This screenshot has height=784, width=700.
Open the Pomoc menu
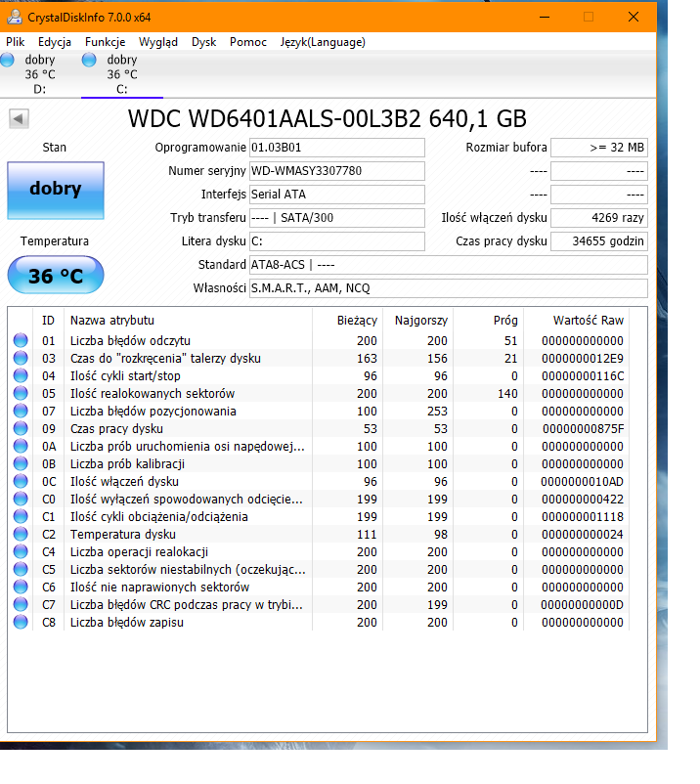[x=248, y=42]
